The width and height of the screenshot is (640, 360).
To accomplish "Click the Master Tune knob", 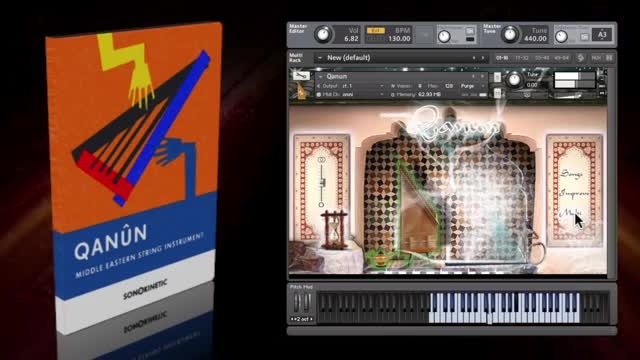I will click(x=509, y=34).
